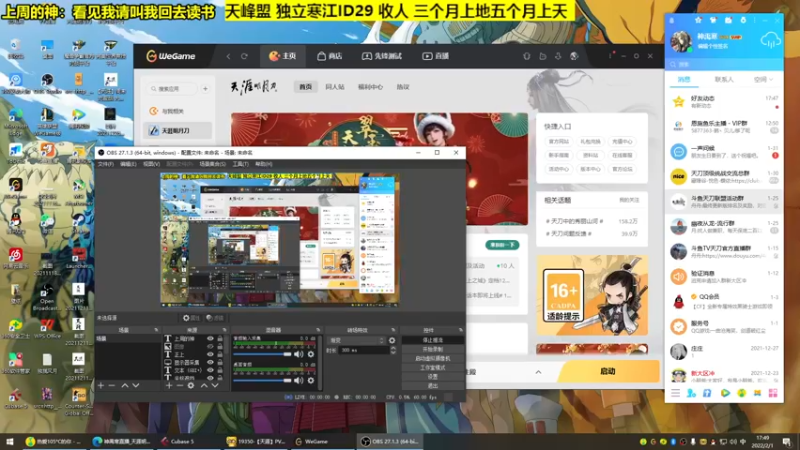
Task: Pop out the OBS 场景 dock panel
Action: [156, 330]
